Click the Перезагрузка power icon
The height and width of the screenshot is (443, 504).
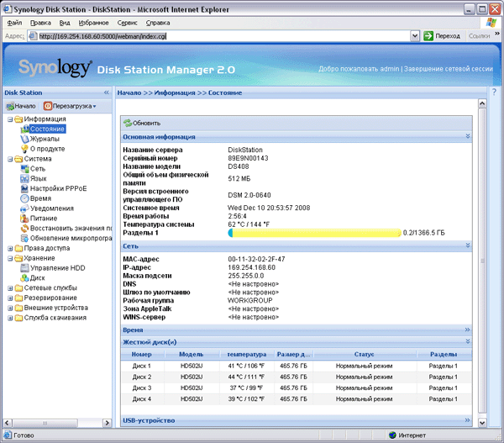point(48,106)
